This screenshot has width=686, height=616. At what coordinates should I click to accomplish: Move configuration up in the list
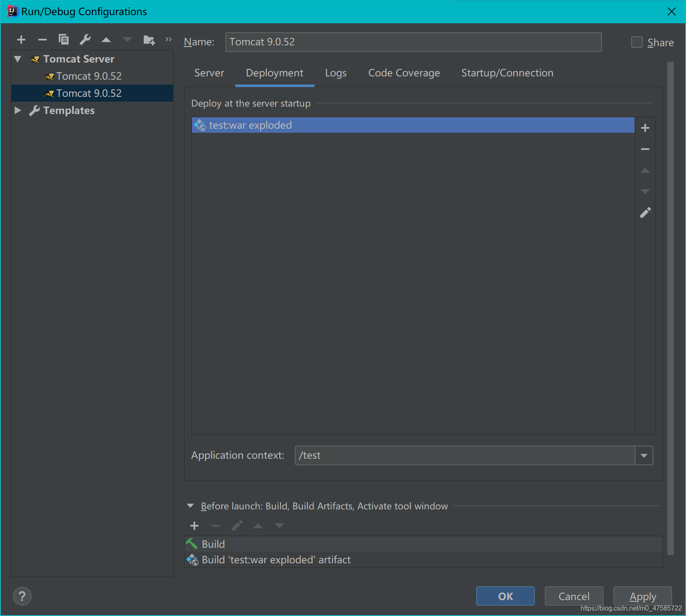point(106,40)
